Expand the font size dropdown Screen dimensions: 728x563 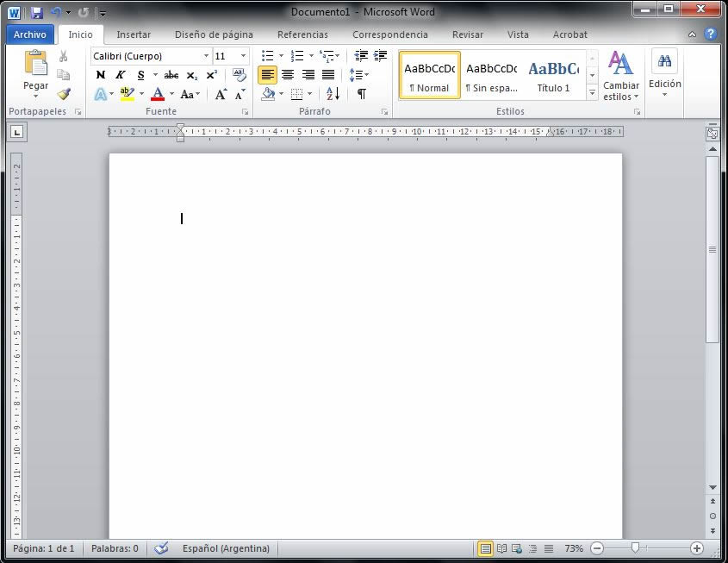pos(243,56)
